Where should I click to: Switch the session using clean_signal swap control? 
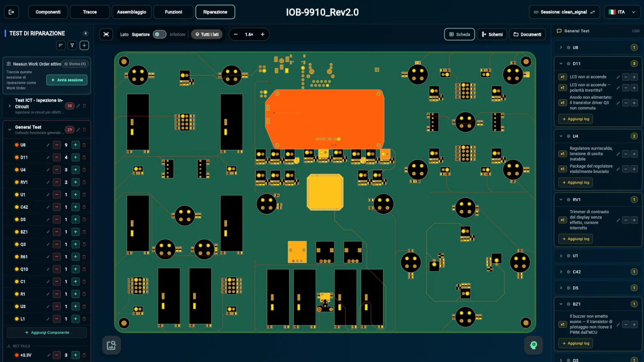pyautogui.click(x=592, y=12)
